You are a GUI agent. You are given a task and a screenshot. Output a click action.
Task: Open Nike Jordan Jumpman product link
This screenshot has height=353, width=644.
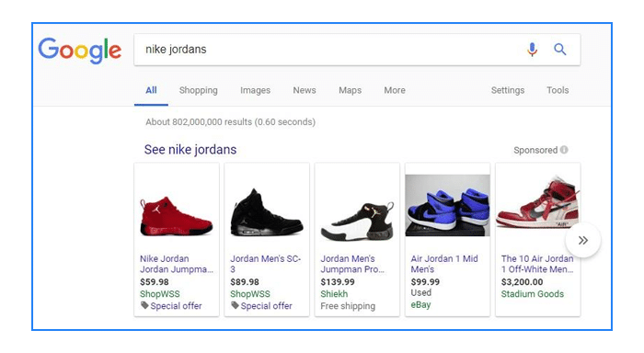[x=177, y=264]
